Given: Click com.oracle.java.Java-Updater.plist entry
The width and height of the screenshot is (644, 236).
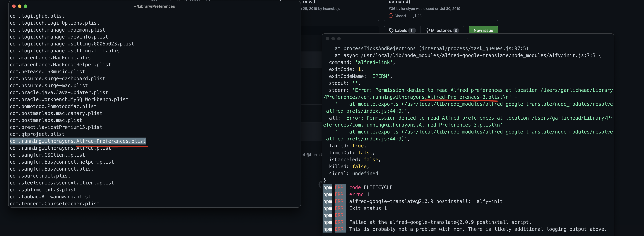Looking at the screenshot, I should [x=59, y=93].
